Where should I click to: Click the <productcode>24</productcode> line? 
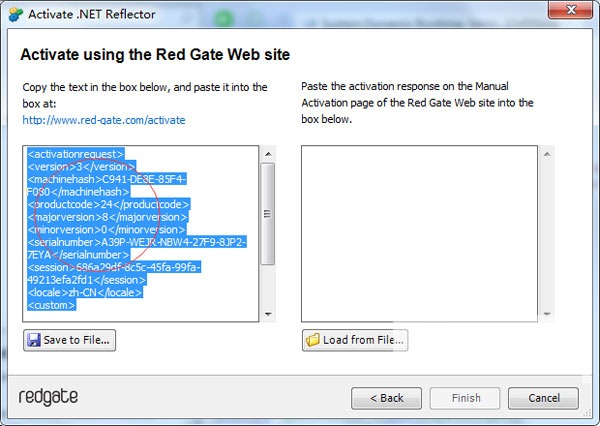tap(109, 204)
